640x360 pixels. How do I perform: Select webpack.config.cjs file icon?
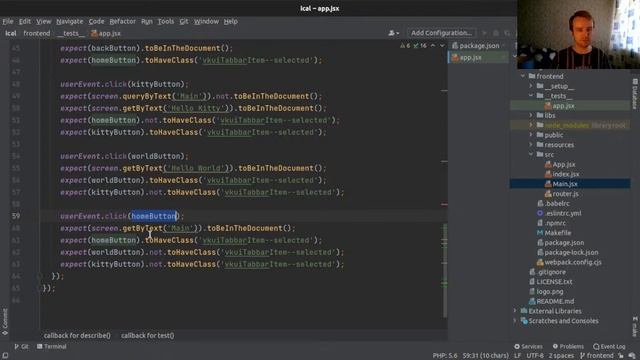540,262
